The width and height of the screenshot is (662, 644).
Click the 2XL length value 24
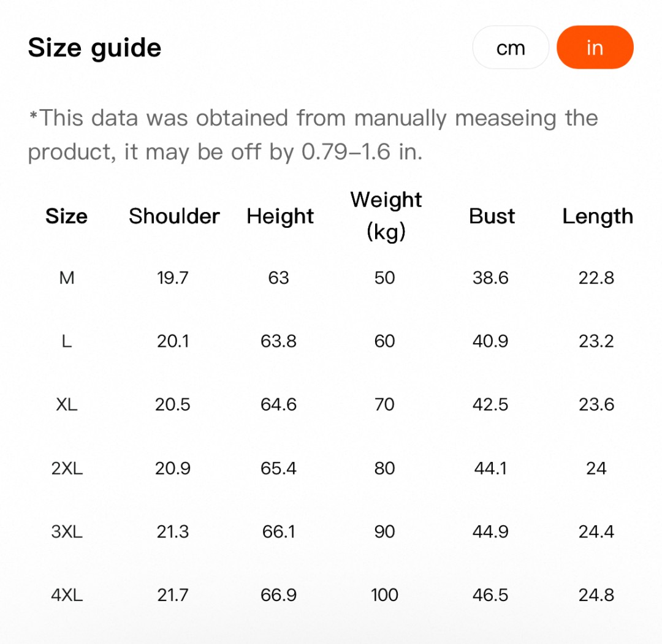click(596, 469)
